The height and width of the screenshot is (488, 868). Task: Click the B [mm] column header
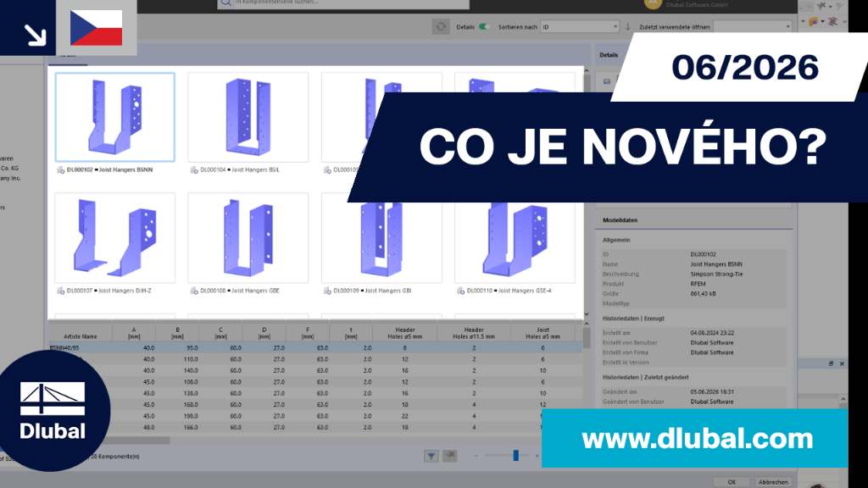[x=177, y=333]
